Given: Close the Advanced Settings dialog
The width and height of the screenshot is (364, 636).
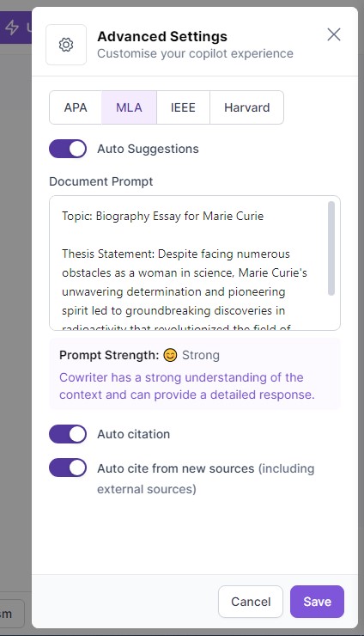Looking at the screenshot, I should pyautogui.click(x=334, y=35).
